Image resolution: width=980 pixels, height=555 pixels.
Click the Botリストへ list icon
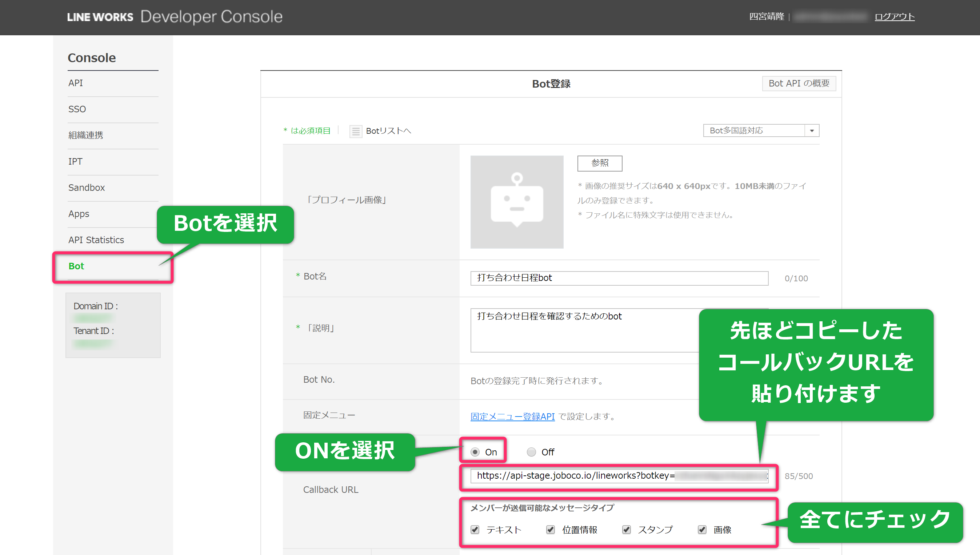tap(355, 131)
